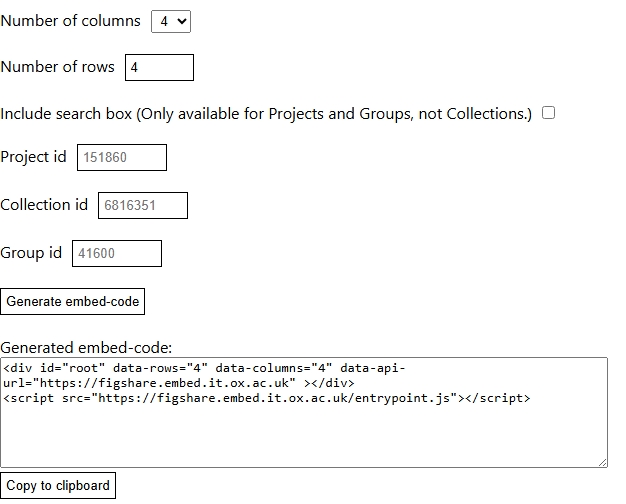Click inside the generated embed-code textarea
626x504 pixels.
click(x=304, y=413)
